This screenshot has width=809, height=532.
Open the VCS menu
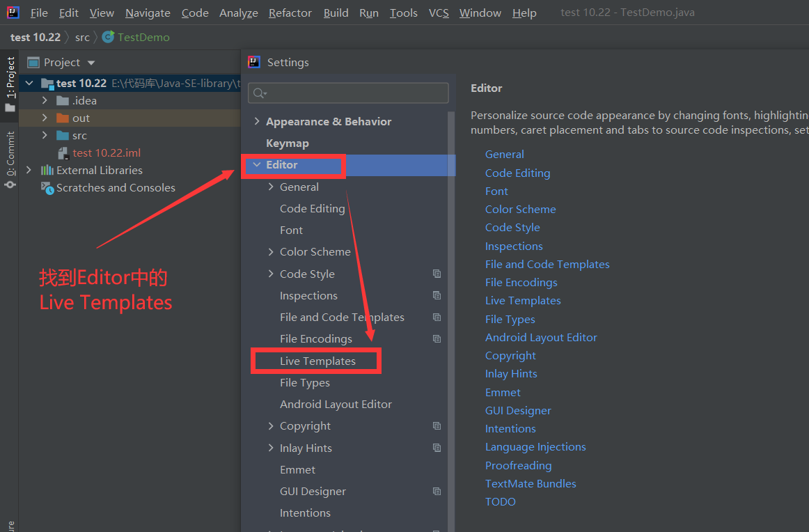coord(439,13)
